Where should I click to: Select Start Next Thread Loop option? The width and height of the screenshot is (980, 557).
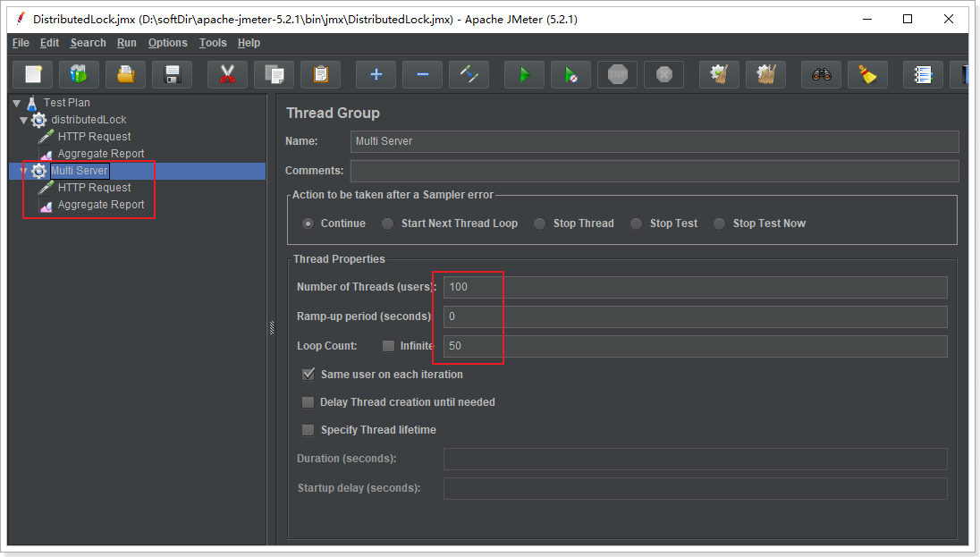click(387, 224)
